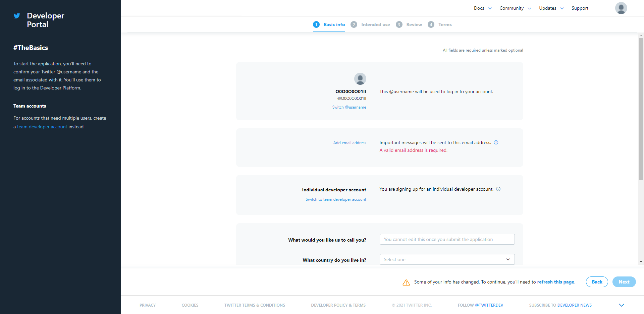Open Twitter Terms & Conditions footer link
The height and width of the screenshot is (314, 644).
[255, 305]
